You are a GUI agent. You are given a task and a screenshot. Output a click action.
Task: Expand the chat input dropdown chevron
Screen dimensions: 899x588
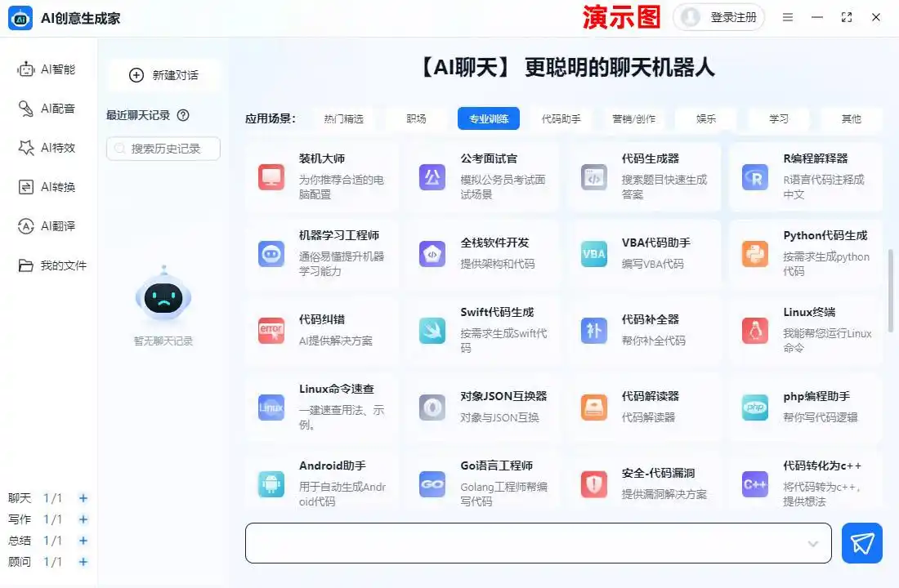click(813, 544)
